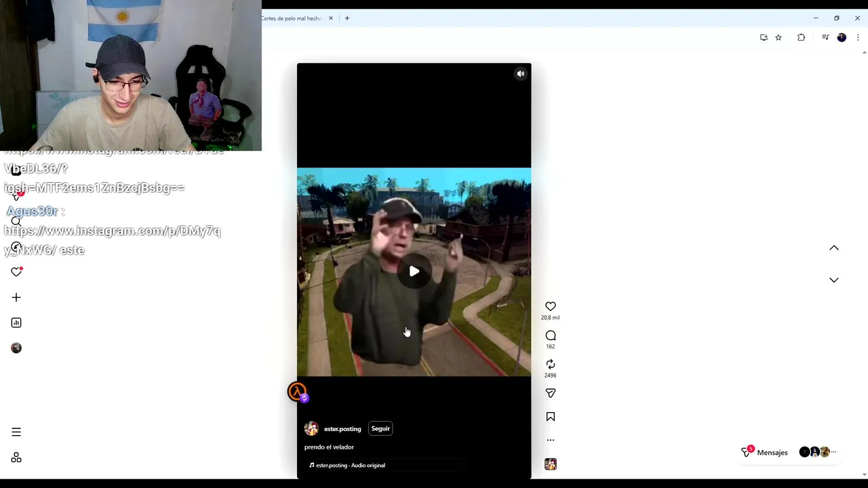868x488 pixels.
Task: Open the ester.posting profile name
Action: 342,429
